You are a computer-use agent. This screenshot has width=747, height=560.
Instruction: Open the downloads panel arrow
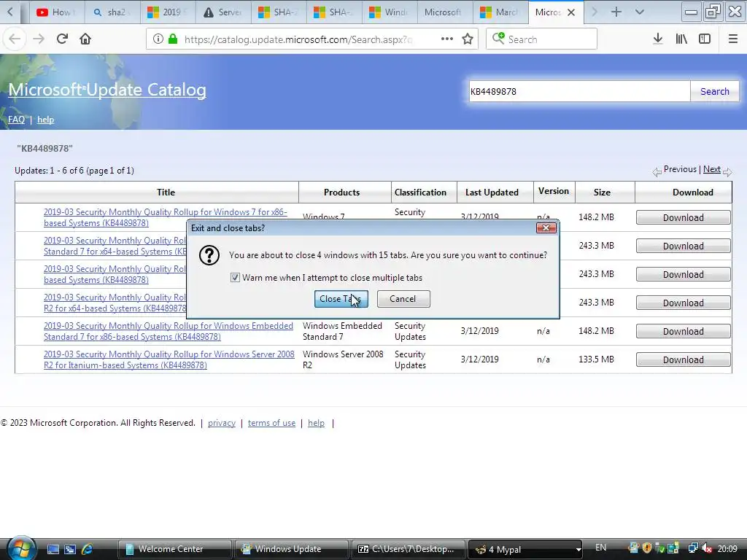658,39
